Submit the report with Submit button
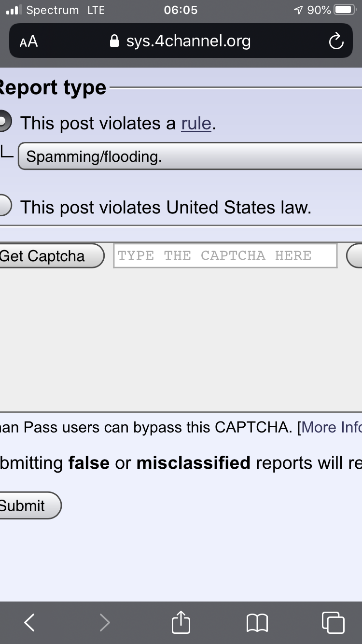The height and width of the screenshot is (644, 362). (x=29, y=505)
